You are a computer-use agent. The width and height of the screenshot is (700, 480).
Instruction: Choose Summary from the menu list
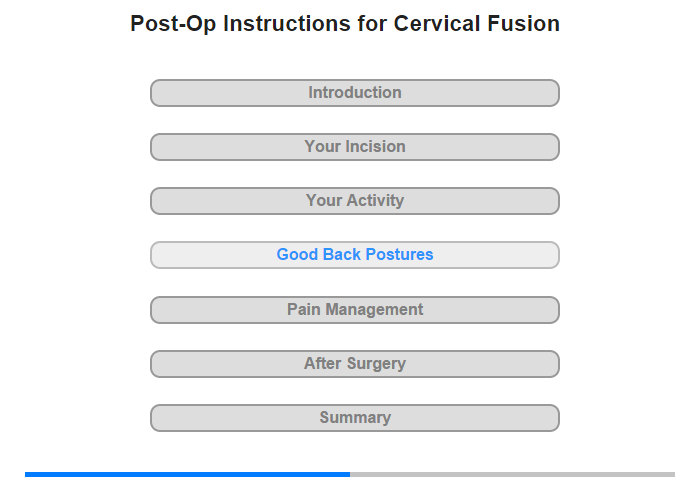tap(355, 418)
